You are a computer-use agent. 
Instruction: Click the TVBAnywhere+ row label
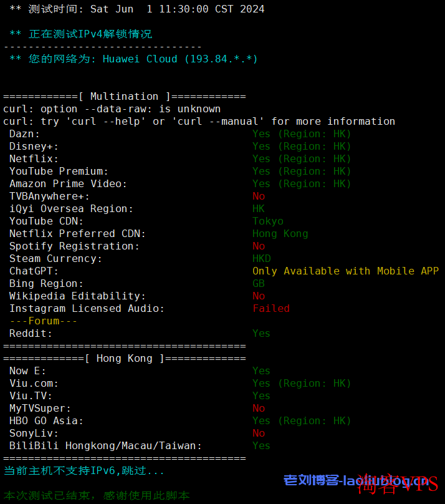pos(49,196)
